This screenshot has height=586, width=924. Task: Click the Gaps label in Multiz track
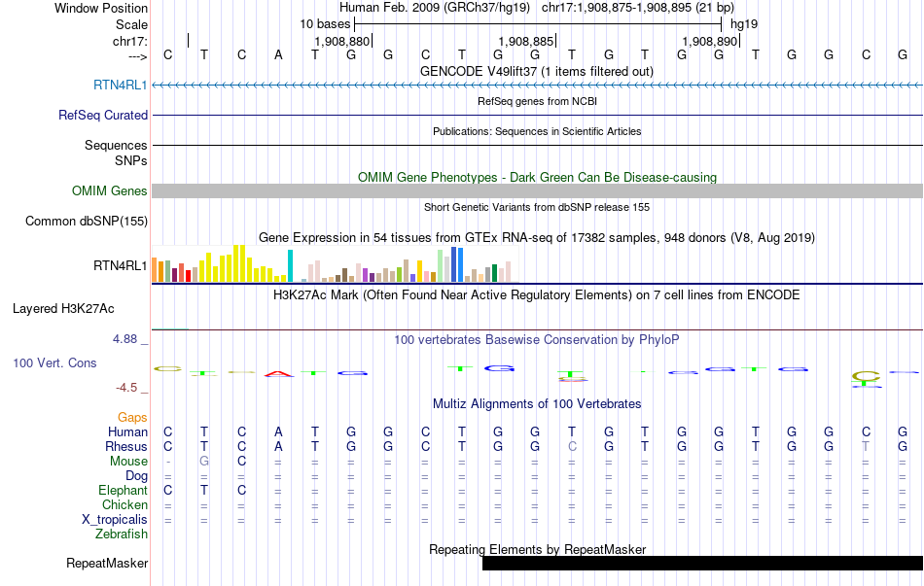click(132, 417)
